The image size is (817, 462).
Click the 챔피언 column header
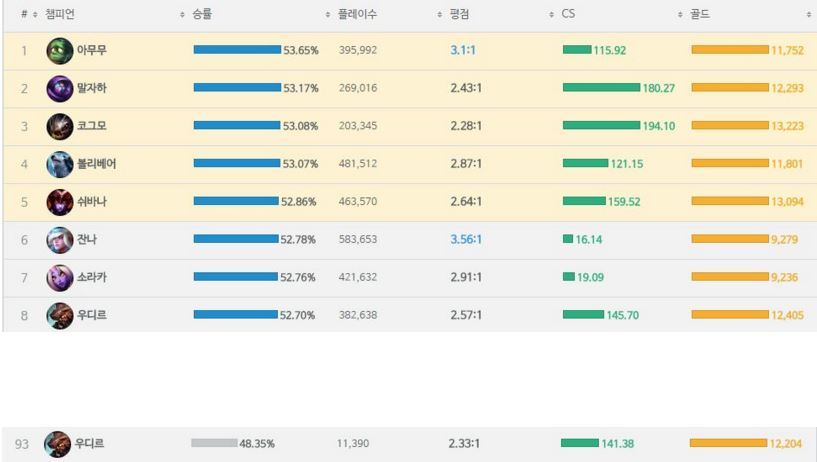[60, 15]
